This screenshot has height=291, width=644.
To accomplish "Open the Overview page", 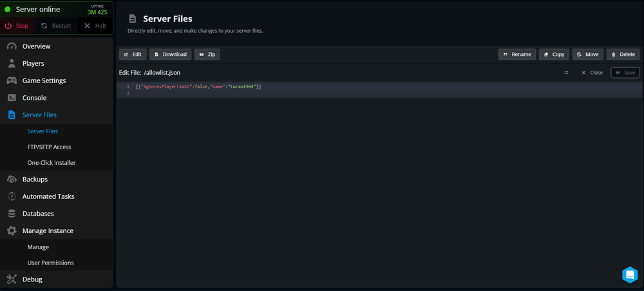I will [x=36, y=46].
